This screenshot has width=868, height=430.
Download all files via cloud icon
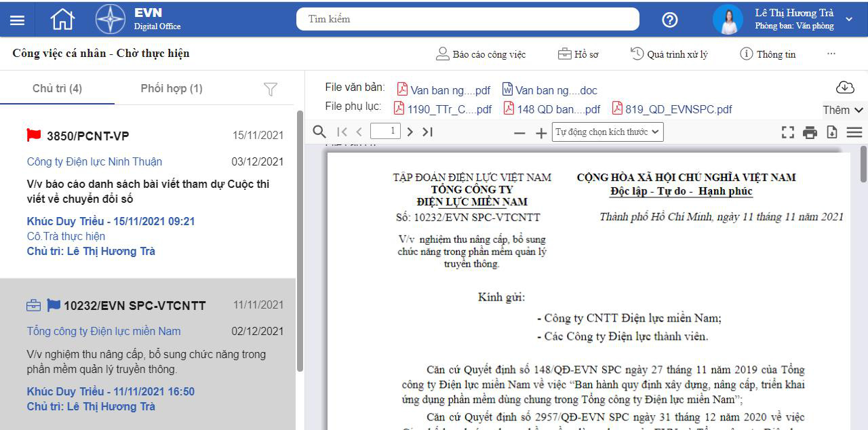pos(844,87)
